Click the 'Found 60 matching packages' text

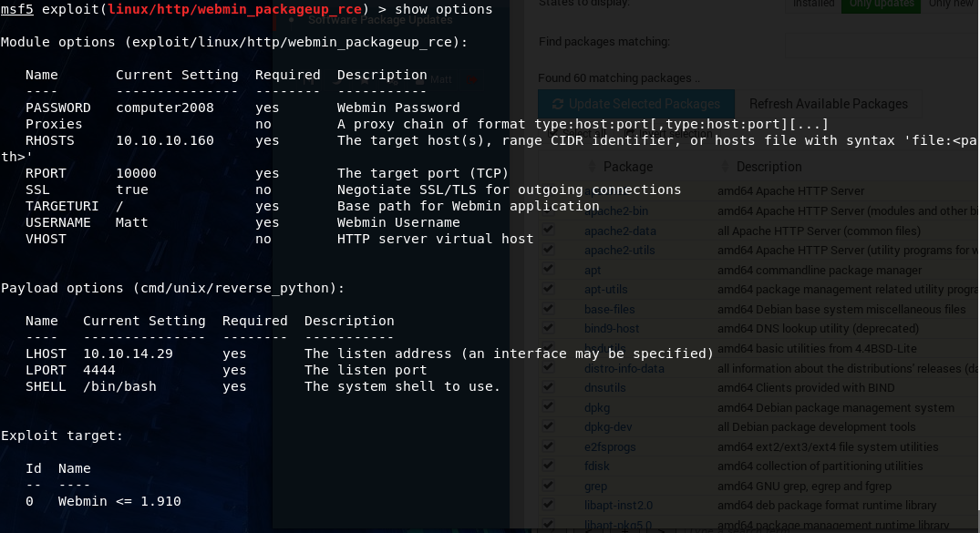click(619, 78)
